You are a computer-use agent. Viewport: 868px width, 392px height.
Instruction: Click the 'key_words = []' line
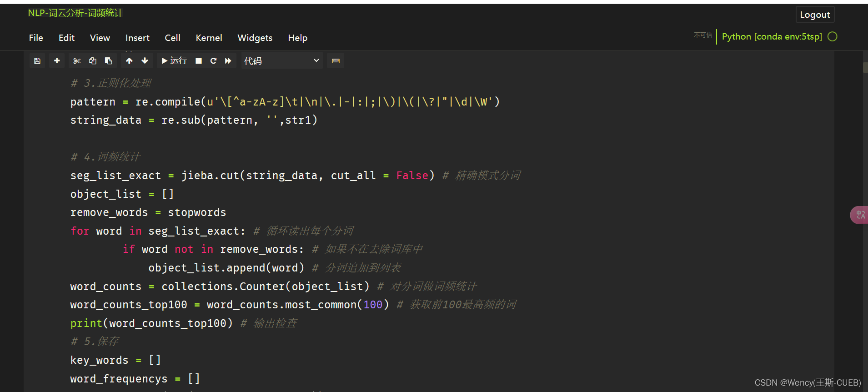point(115,360)
